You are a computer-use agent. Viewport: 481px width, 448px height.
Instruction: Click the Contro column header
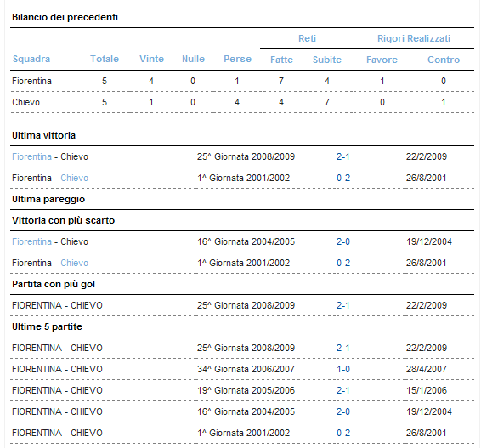444,60
